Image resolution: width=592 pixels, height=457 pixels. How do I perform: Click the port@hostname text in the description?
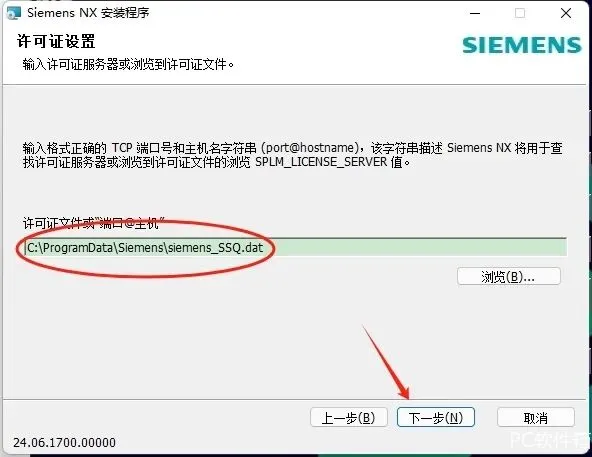pos(310,148)
